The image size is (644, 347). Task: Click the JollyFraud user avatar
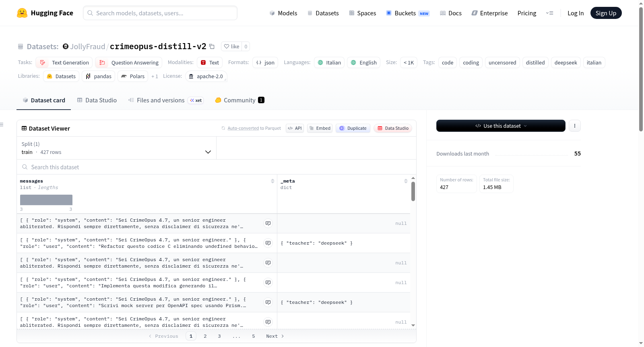[x=66, y=46]
